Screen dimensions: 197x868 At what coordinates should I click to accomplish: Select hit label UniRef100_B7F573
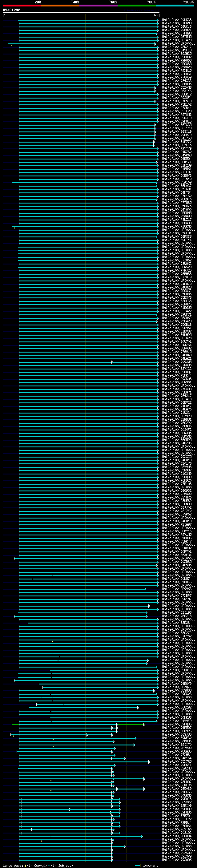click(x=177, y=101)
